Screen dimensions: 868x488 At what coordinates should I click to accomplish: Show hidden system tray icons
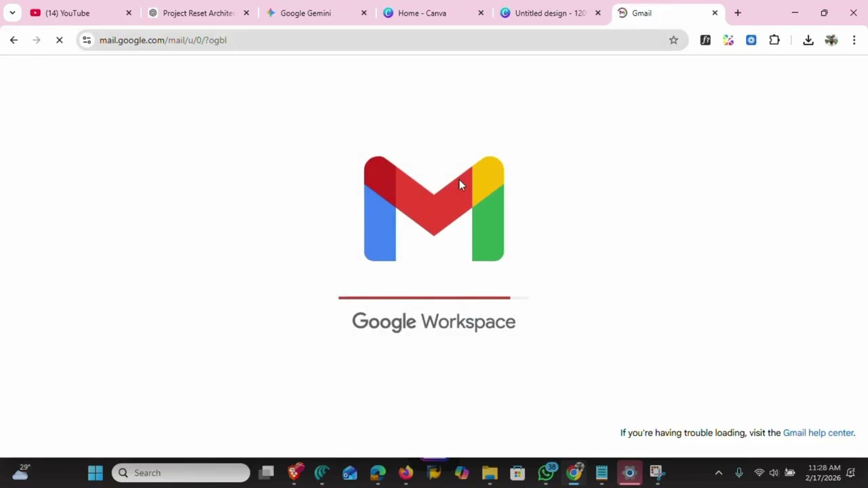click(x=719, y=473)
